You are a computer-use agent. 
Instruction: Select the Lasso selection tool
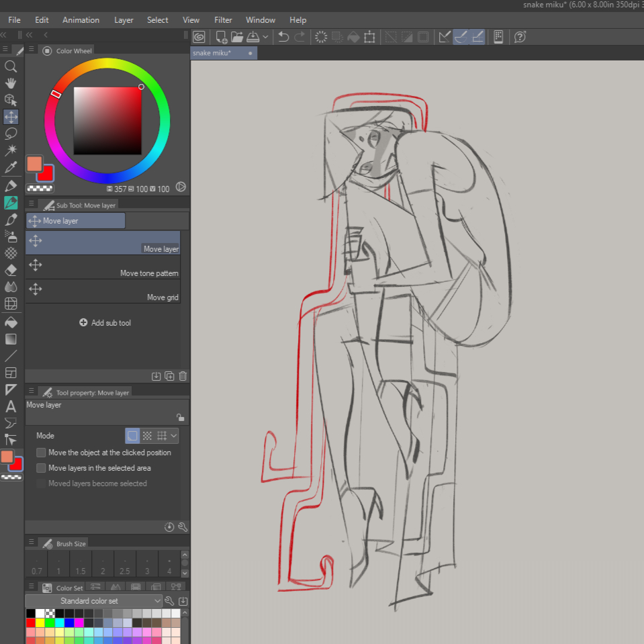pos(11,134)
